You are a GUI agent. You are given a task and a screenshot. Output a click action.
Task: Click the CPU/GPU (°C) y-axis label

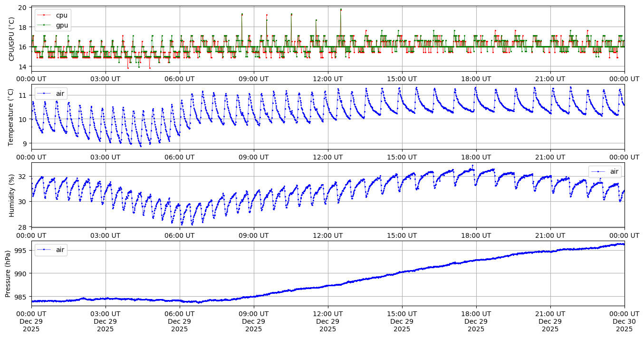(x=12, y=38)
